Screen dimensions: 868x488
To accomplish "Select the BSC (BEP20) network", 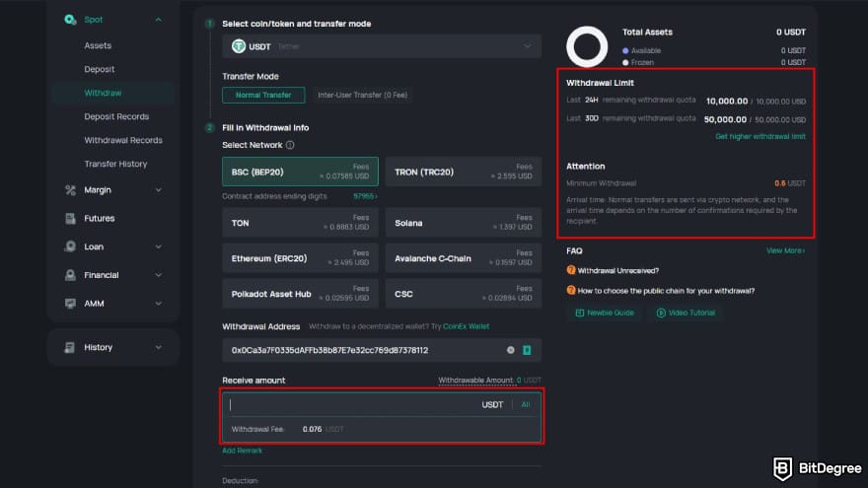I will (300, 172).
